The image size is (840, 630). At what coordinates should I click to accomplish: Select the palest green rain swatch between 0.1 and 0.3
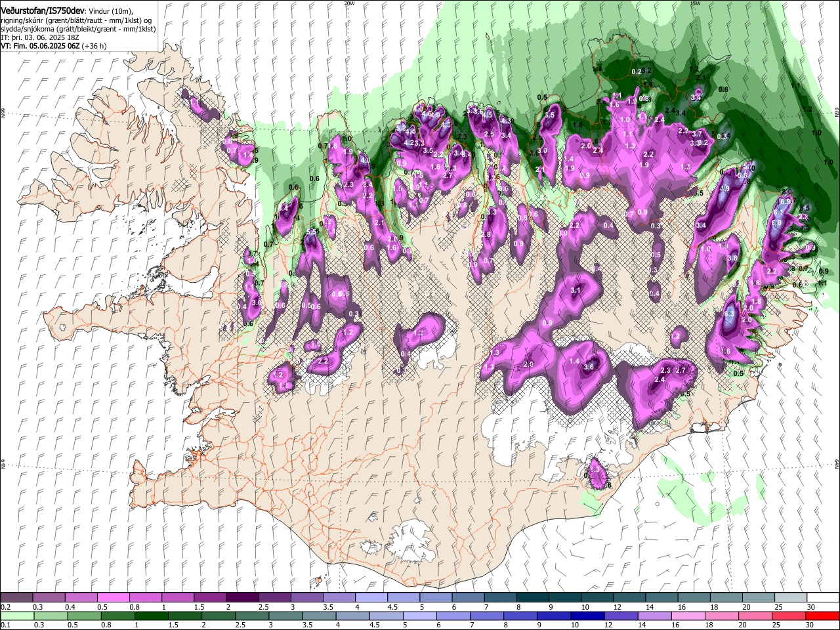click(x=16, y=616)
